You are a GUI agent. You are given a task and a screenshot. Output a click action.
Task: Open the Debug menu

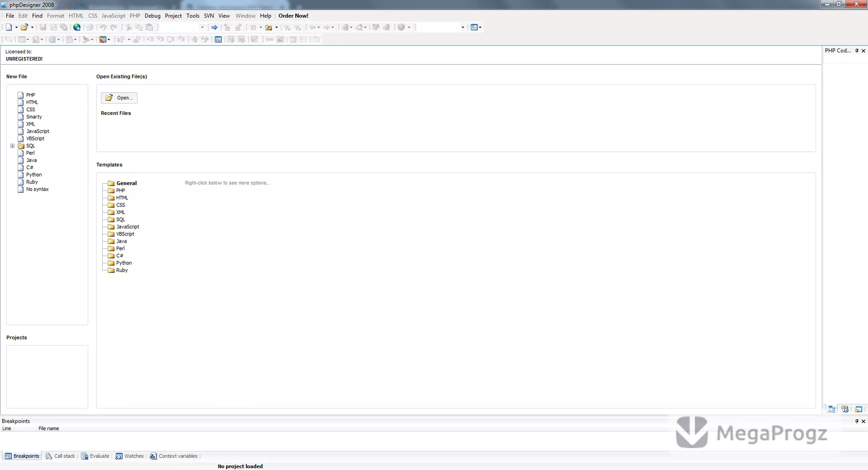pyautogui.click(x=152, y=16)
